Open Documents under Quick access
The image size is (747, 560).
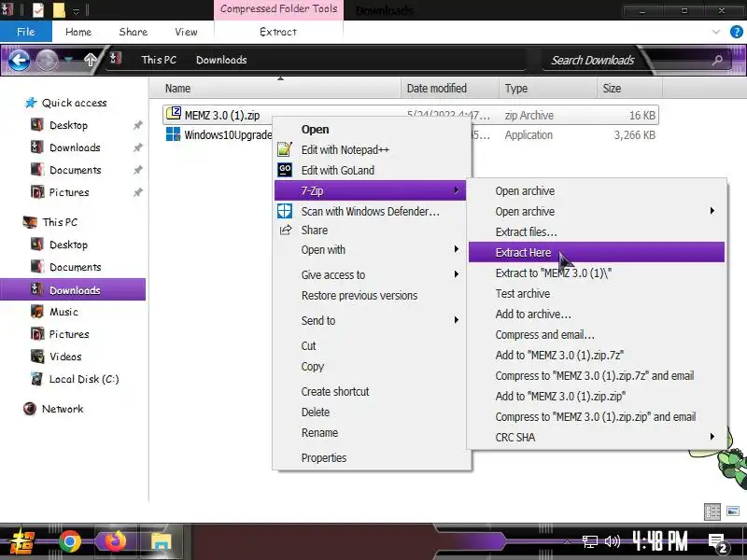(75, 170)
